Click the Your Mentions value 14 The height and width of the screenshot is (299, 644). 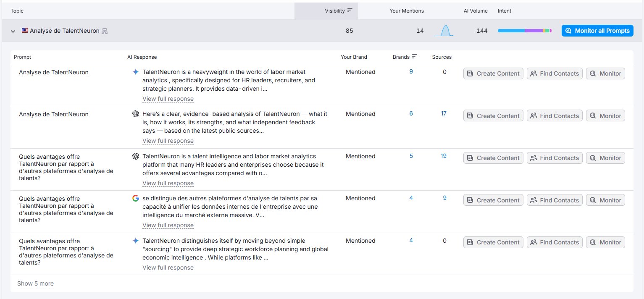click(420, 31)
